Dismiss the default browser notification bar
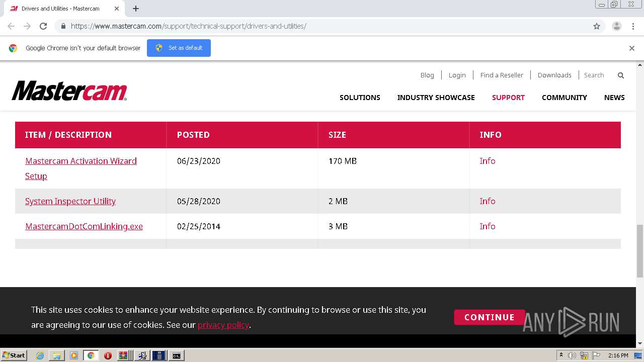This screenshot has height=362, width=644. pos(632,48)
